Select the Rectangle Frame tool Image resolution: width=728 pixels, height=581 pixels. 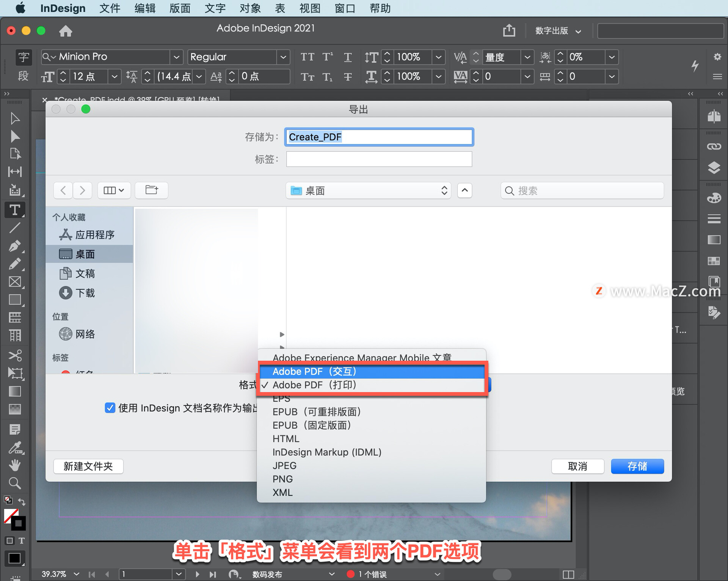pyautogui.click(x=15, y=282)
